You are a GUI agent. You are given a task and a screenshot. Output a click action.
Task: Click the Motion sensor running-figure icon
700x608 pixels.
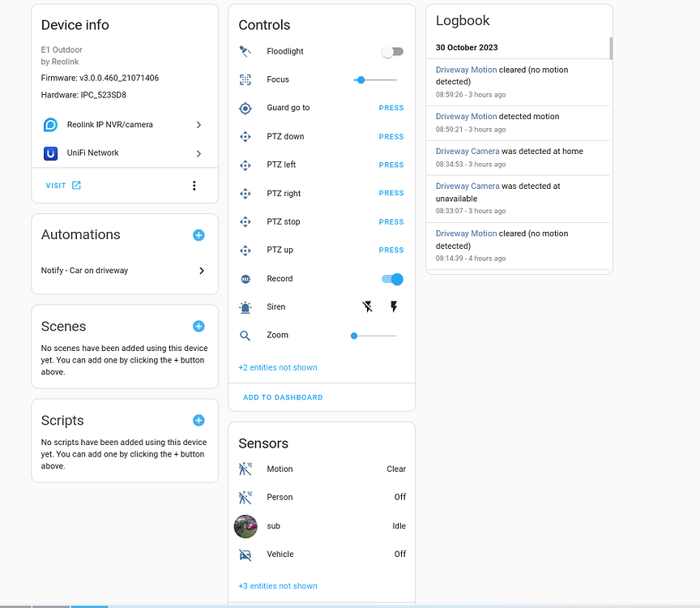click(x=245, y=469)
